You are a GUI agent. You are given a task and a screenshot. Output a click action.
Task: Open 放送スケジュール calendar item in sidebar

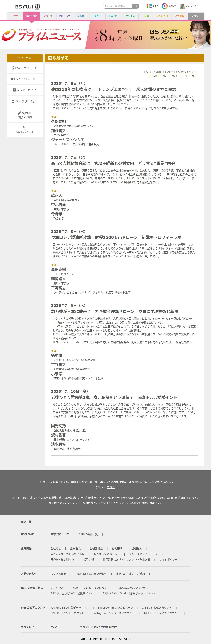point(24,68)
